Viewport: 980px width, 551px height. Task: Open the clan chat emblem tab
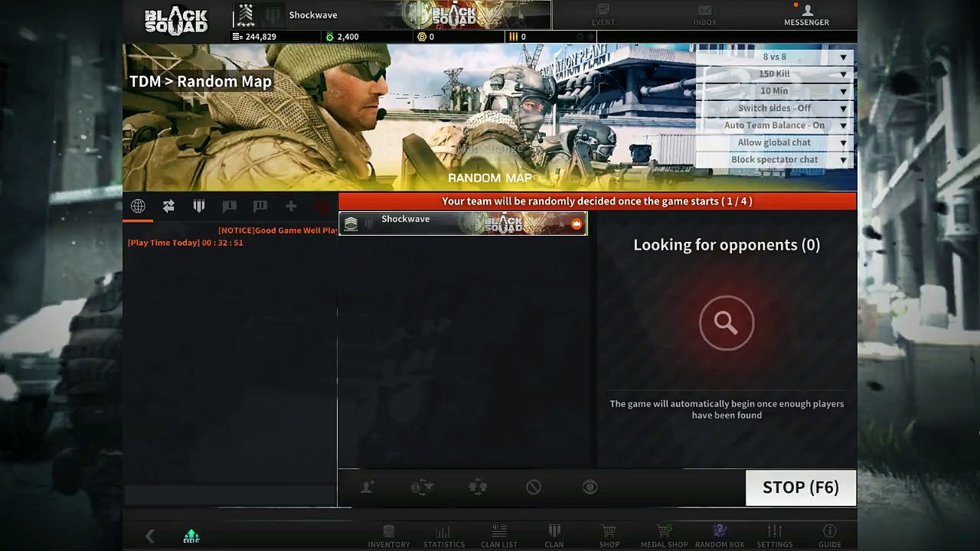(x=199, y=206)
